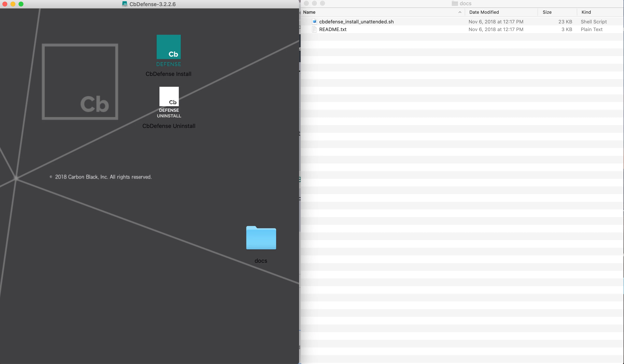
Task: Select cbdefense_install_unattended.sh file name
Action: click(x=356, y=22)
